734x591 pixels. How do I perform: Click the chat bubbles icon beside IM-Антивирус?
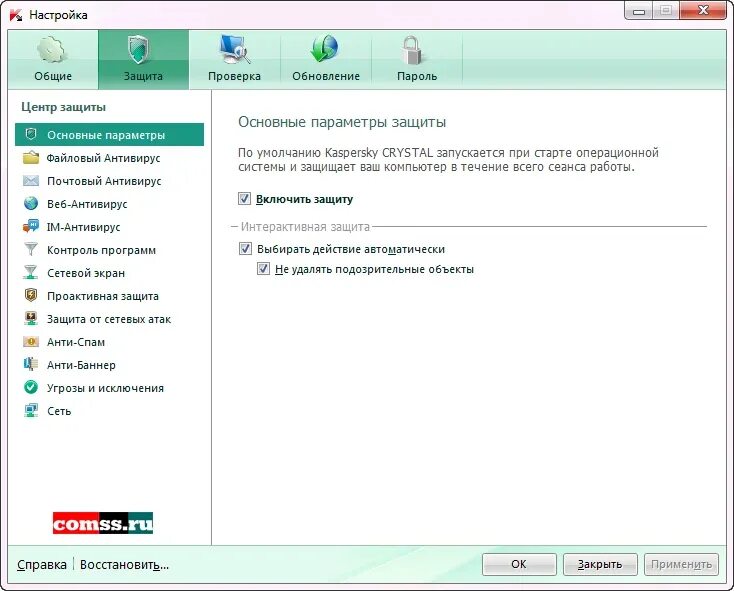click(x=31, y=226)
